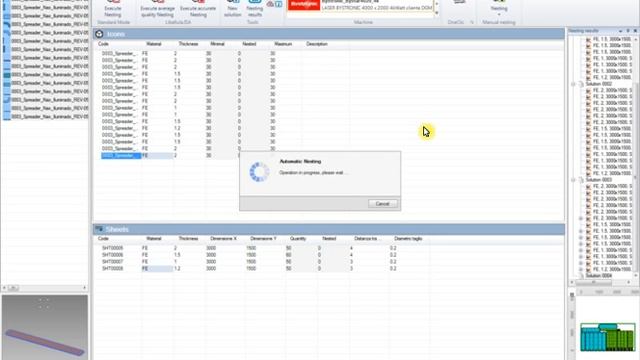This screenshot has height=360, width=640.
Task: Click the 3D part preview thumbnail
Action: 44,327
